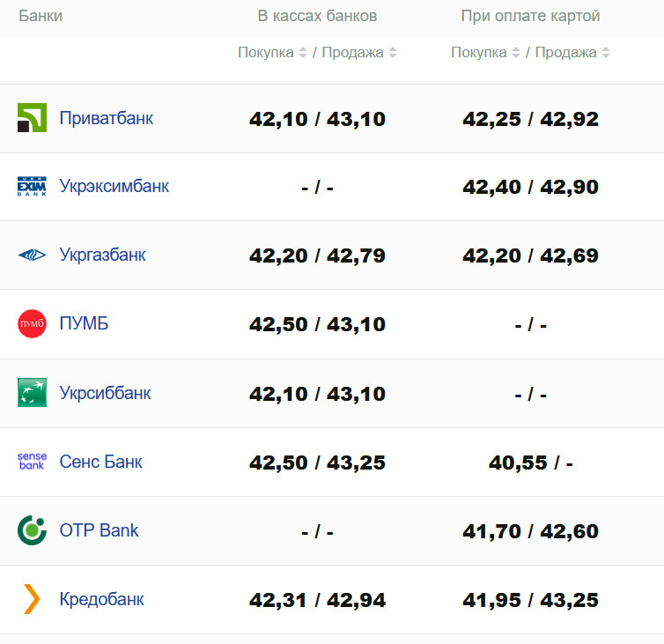Image resolution: width=664 pixels, height=644 pixels.
Task: Click the Ukreximbank EXIM logo icon
Action: tap(32, 187)
